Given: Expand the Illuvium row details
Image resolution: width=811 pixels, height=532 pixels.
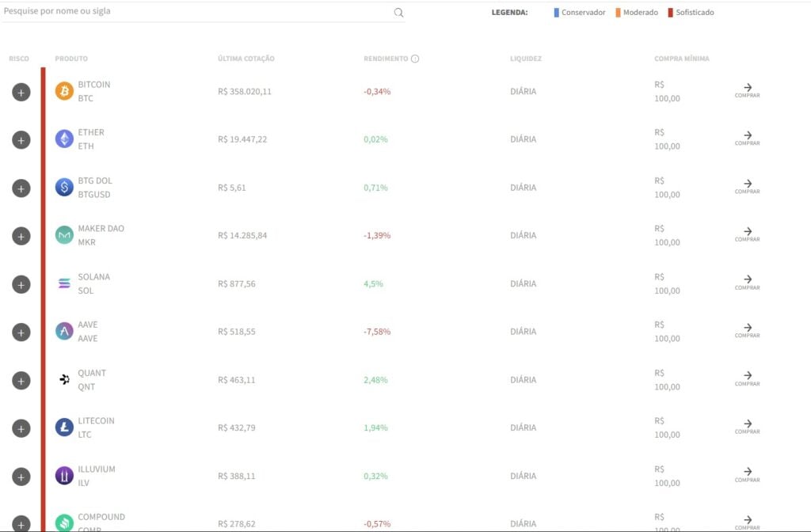Looking at the screenshot, I should click(21, 477).
